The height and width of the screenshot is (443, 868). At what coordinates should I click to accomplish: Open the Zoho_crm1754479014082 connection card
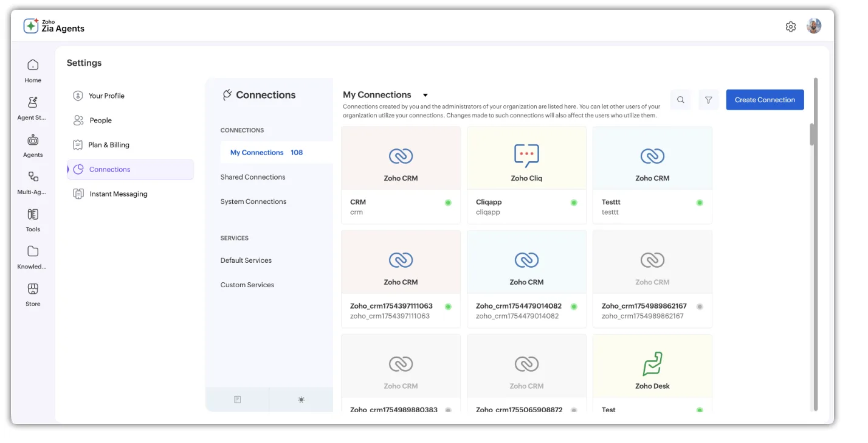pos(526,279)
